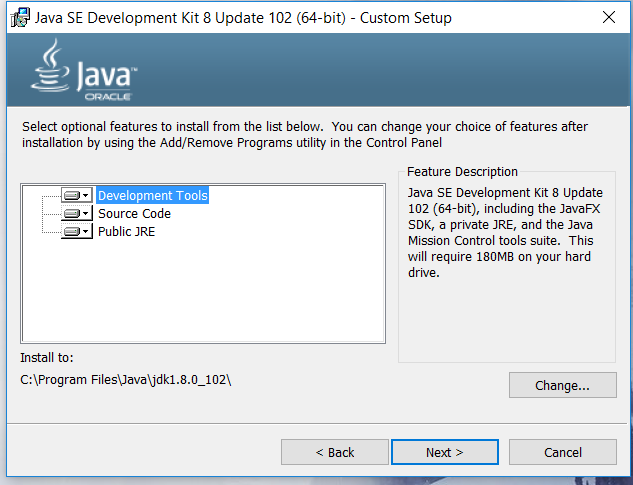The image size is (633, 485).
Task: Click the 'Install to:' label
Action: 47,357
